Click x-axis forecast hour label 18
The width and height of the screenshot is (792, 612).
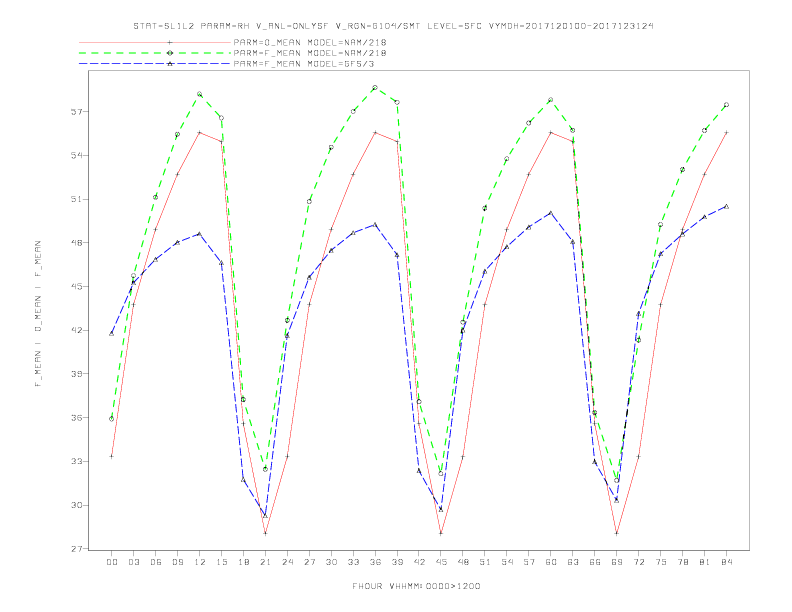click(243, 562)
